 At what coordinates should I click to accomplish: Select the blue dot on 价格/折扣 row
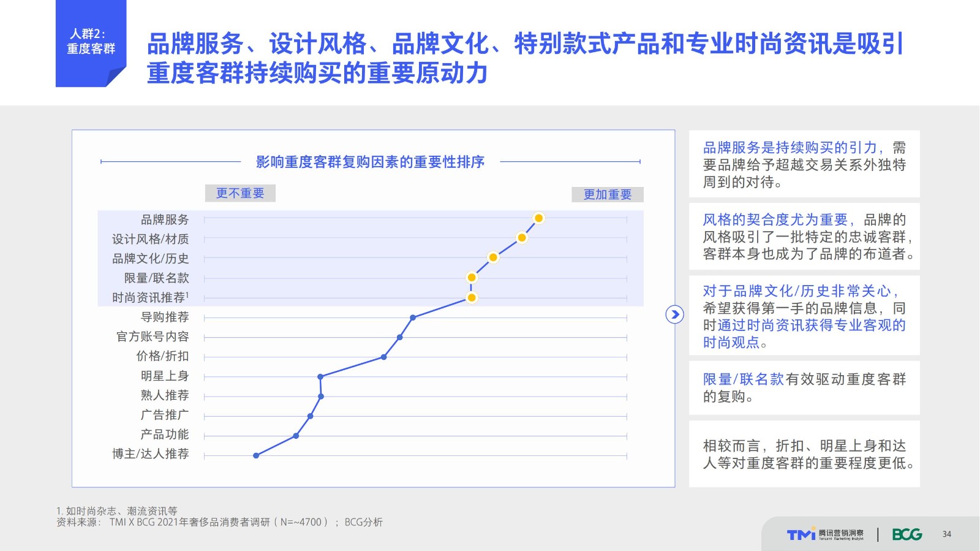[384, 357]
